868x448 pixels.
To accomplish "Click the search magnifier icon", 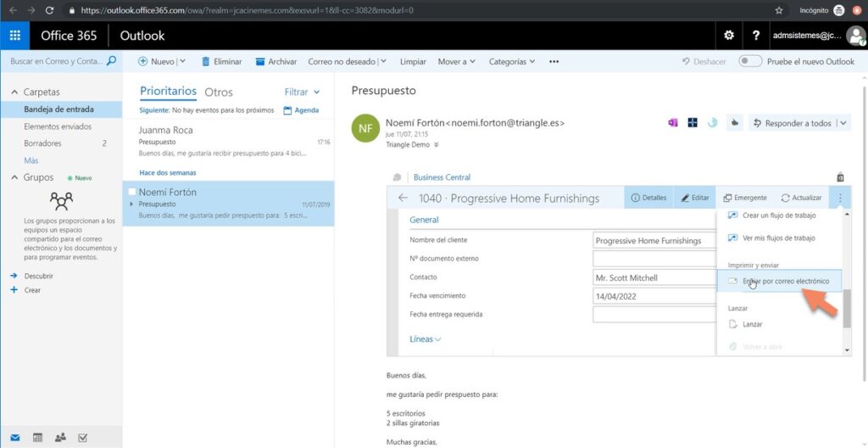I will pyautogui.click(x=111, y=61).
